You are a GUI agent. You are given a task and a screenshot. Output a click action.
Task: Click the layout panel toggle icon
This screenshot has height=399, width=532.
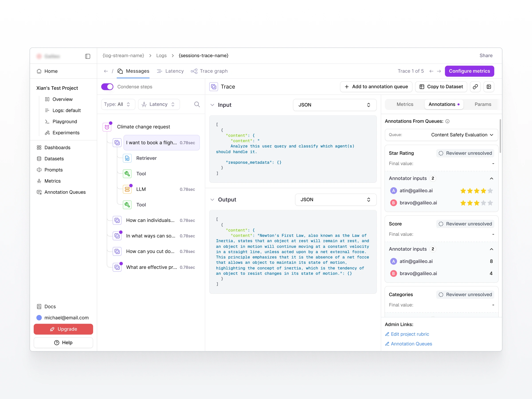(489, 87)
